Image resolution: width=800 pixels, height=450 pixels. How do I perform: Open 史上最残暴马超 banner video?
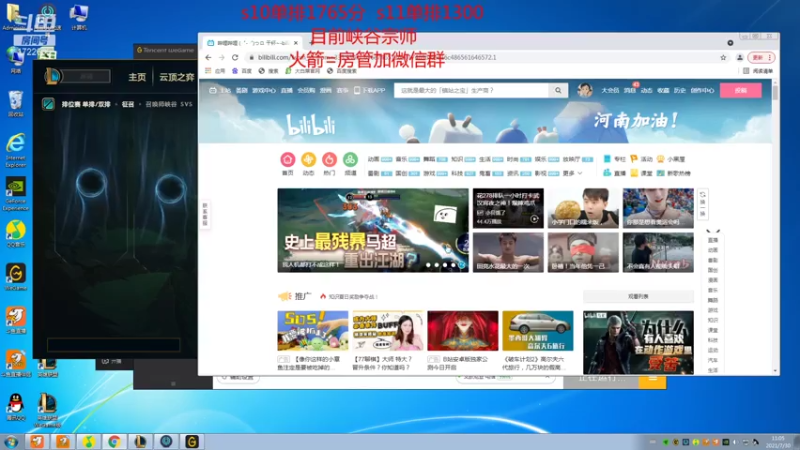(x=373, y=230)
